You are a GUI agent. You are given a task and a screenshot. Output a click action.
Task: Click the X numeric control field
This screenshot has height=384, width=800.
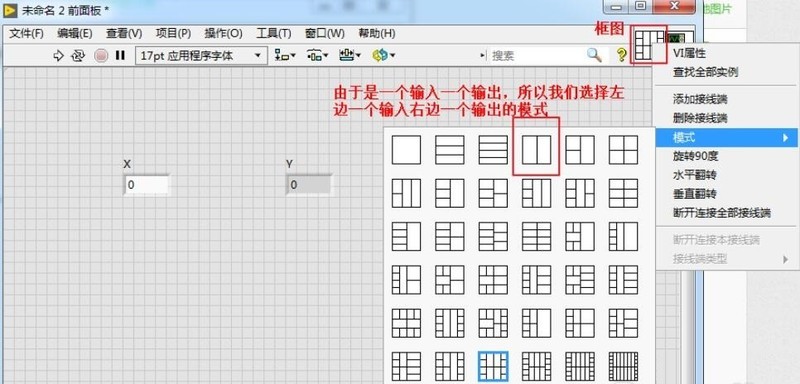147,185
